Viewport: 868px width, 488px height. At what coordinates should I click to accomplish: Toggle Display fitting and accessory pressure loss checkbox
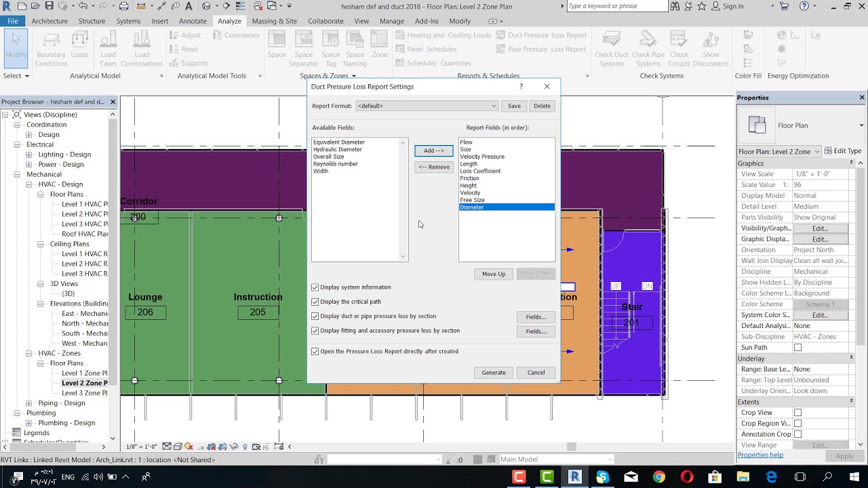pyautogui.click(x=315, y=331)
